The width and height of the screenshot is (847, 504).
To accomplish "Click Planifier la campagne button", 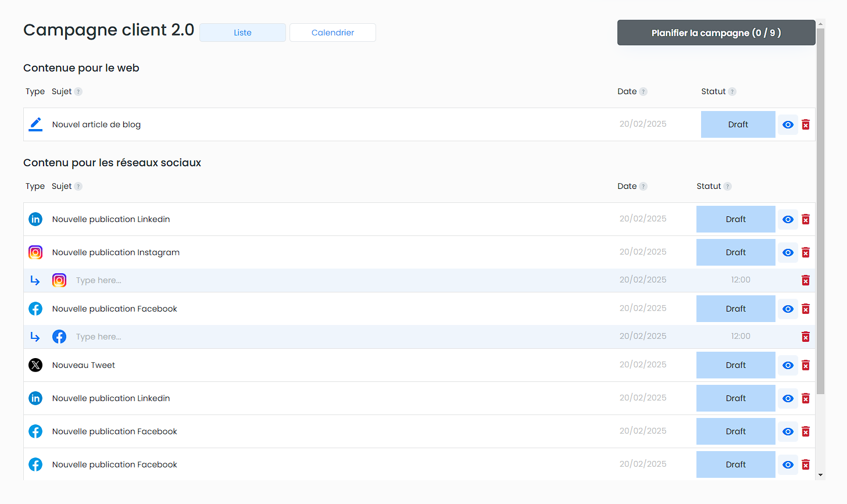I will [x=716, y=33].
